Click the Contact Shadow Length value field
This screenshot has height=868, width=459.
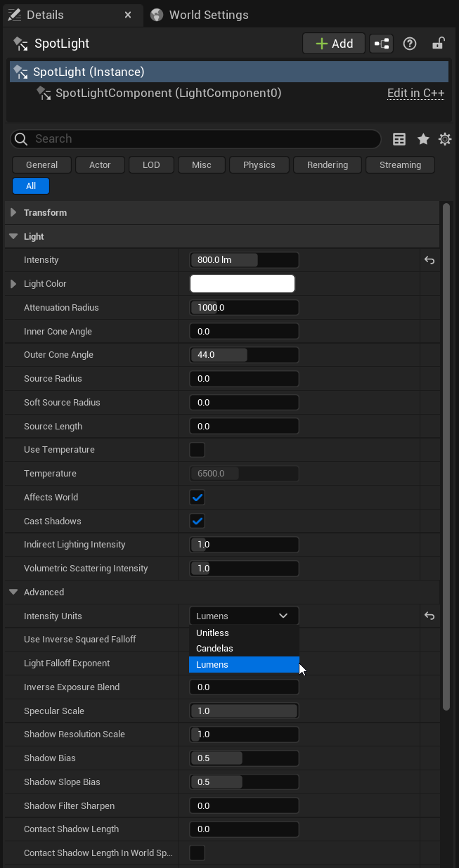tap(245, 829)
